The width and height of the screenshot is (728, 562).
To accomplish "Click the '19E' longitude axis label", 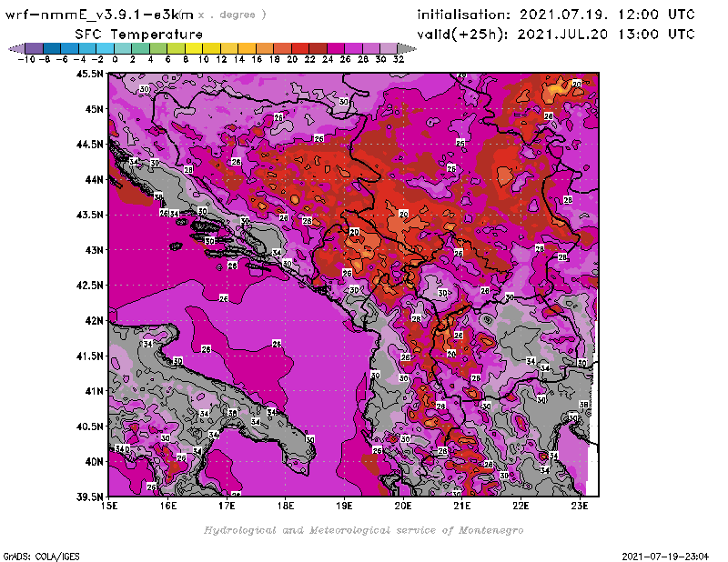I will (344, 507).
